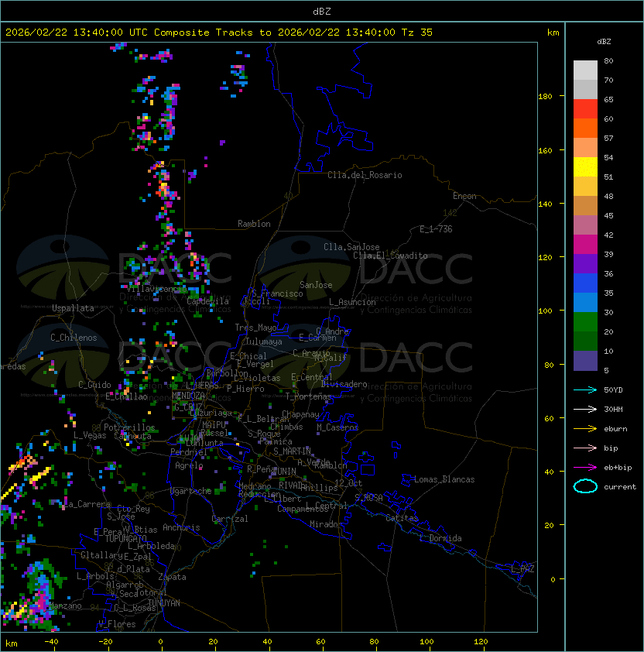The height and width of the screenshot is (652, 644).
Task: Click the 'eburn' legend label
Action: point(615,429)
